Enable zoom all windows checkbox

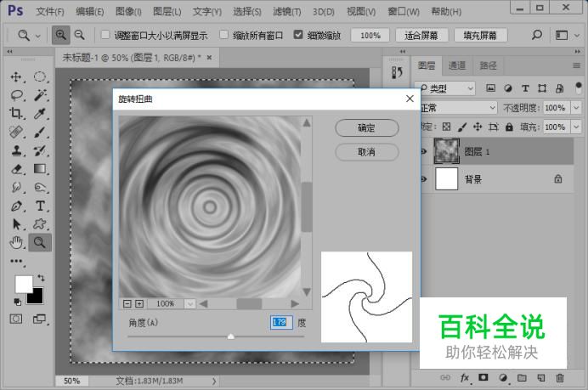(x=223, y=35)
